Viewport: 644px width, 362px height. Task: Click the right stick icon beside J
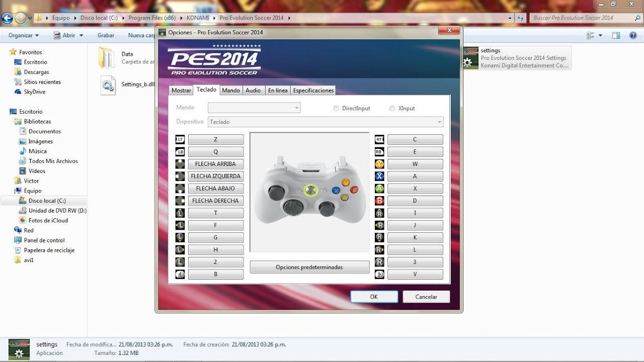tap(379, 225)
